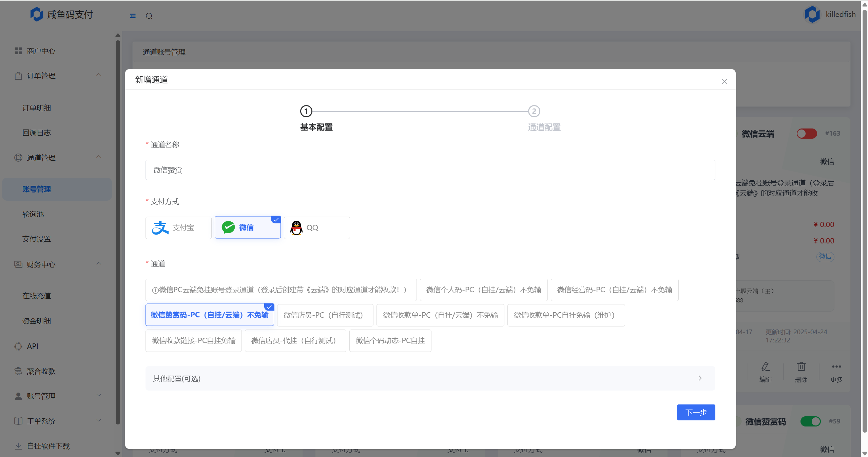Screen dimensions: 868x457
Task: Click the 工单系统 book icon
Action: click(18, 421)
